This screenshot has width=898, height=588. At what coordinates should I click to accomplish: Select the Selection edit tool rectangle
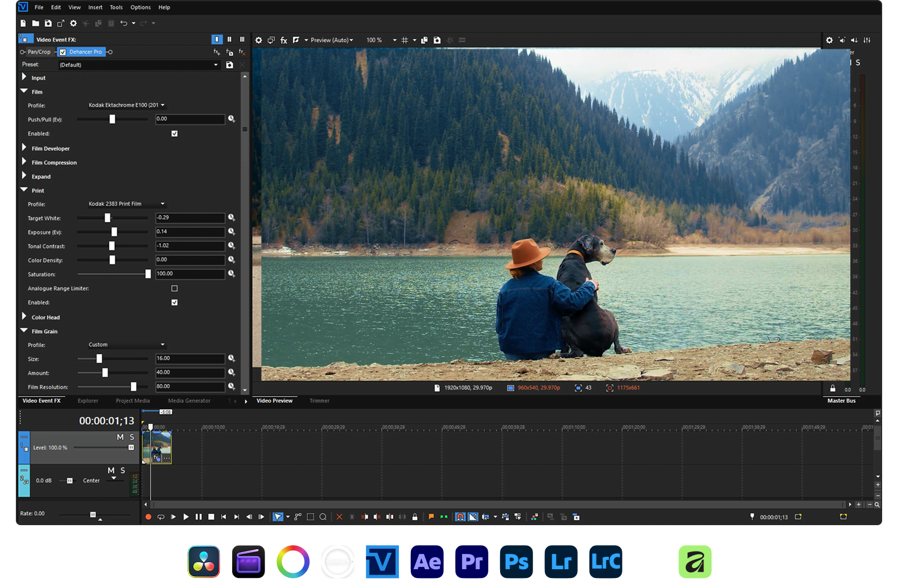[x=310, y=517]
